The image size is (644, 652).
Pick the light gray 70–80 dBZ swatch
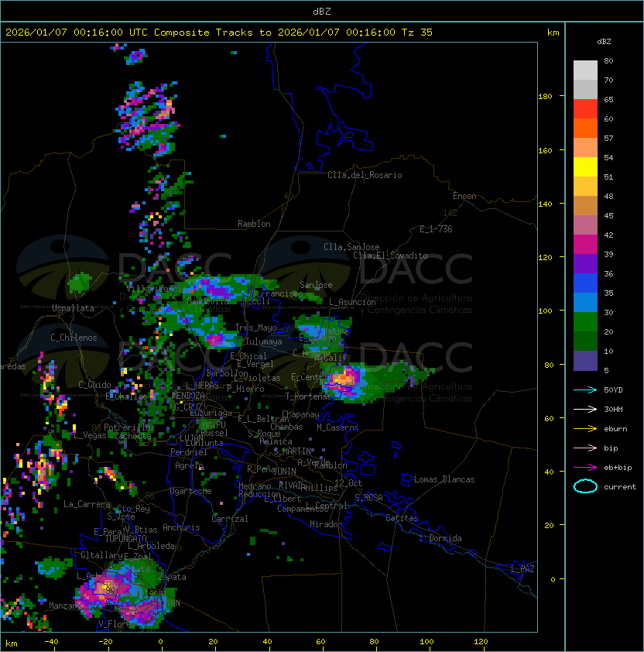tap(585, 70)
